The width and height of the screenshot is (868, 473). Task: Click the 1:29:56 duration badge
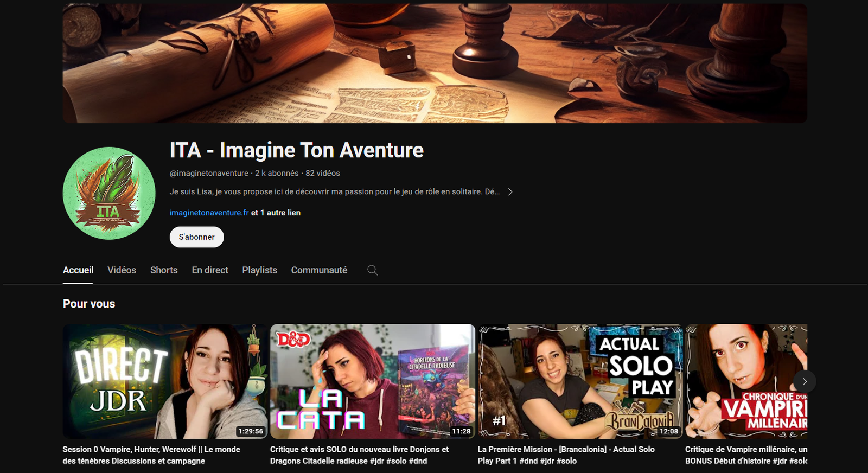click(x=251, y=431)
